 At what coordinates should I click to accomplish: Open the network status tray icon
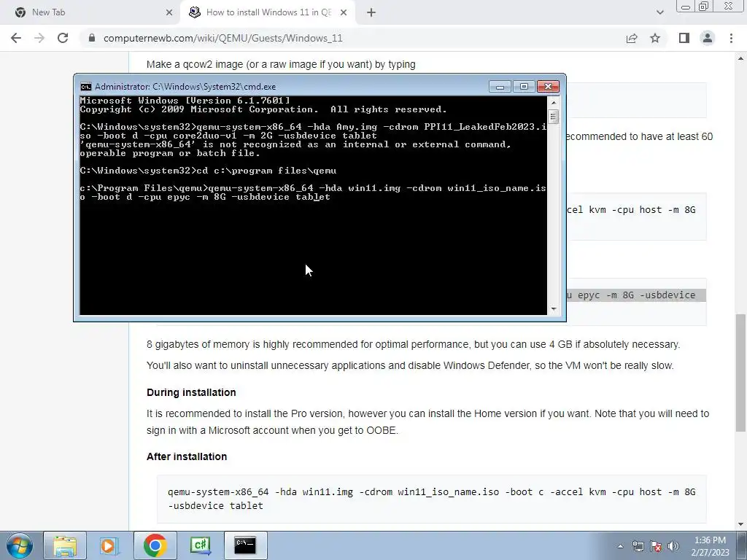point(638,546)
